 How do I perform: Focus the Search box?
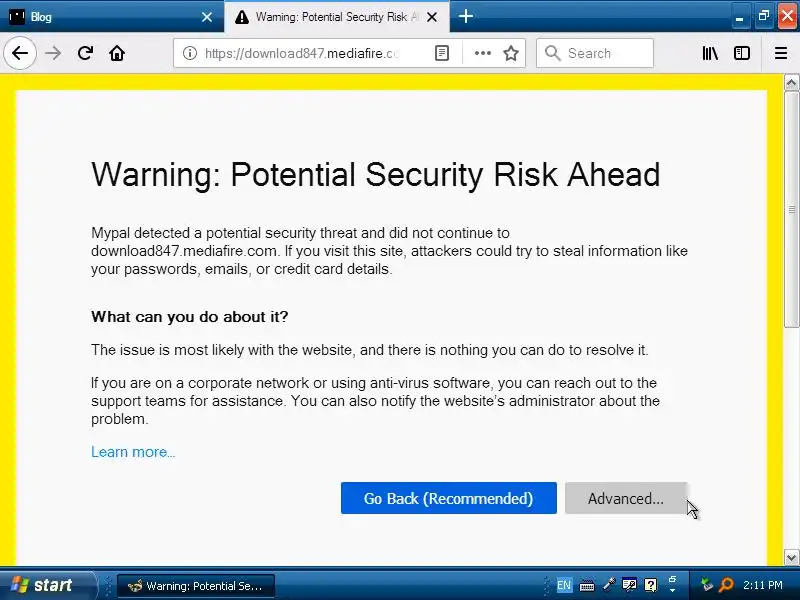coord(595,53)
